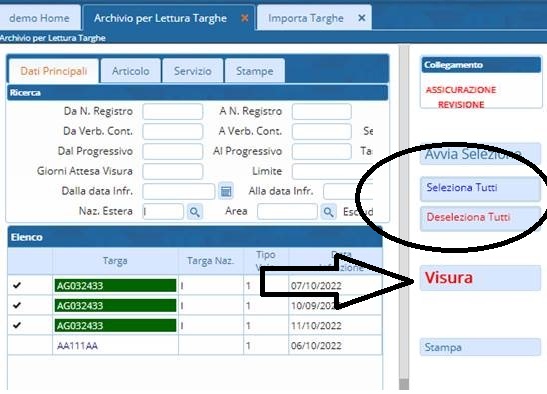This screenshot has width=547, height=394.
Task: Click Seleziona Tutti button
Action: [x=480, y=188]
